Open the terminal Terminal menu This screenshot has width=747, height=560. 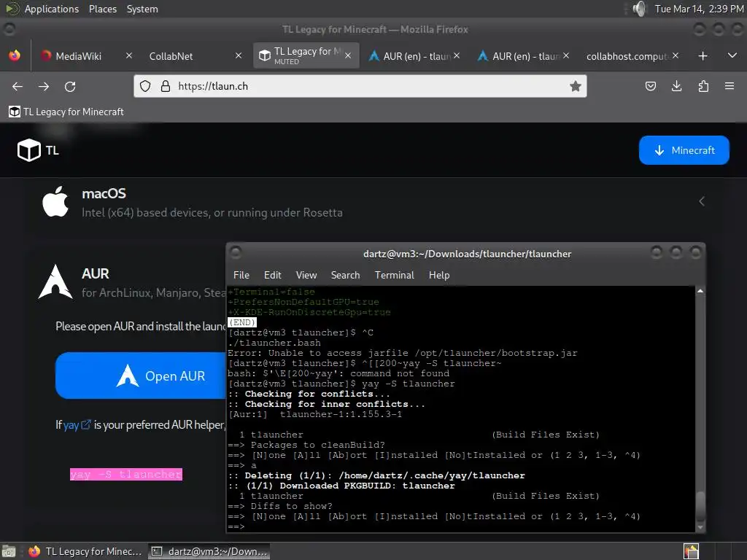tap(395, 275)
